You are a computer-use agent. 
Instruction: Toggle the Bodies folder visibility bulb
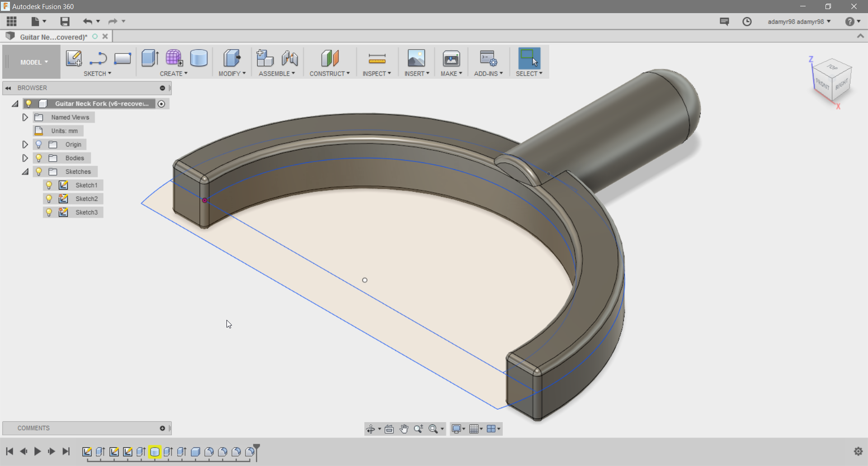[38, 158]
